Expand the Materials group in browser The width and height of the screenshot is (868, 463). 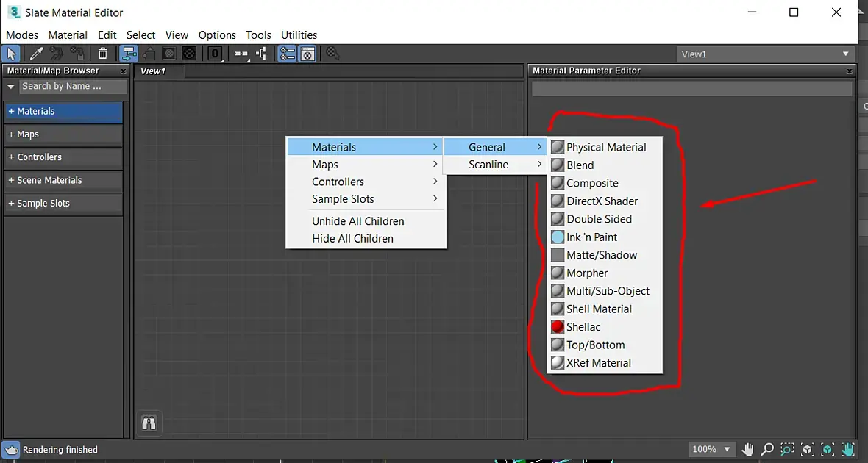coord(63,111)
